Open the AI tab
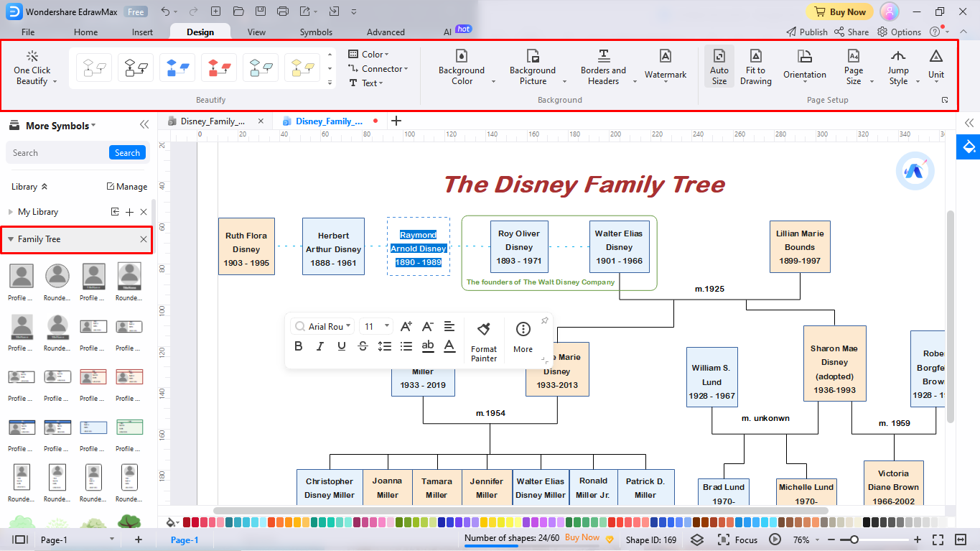Image resolution: width=980 pixels, height=551 pixels. coord(448,32)
